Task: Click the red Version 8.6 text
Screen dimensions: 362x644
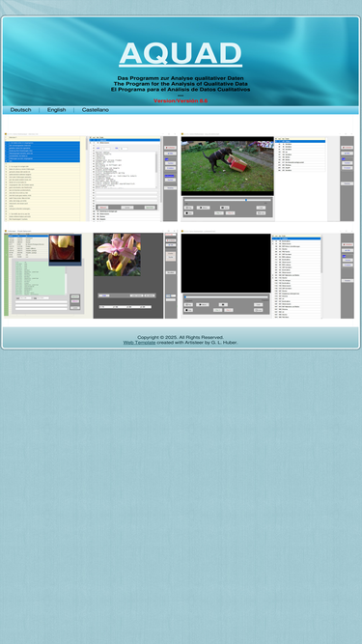Action: [181, 100]
